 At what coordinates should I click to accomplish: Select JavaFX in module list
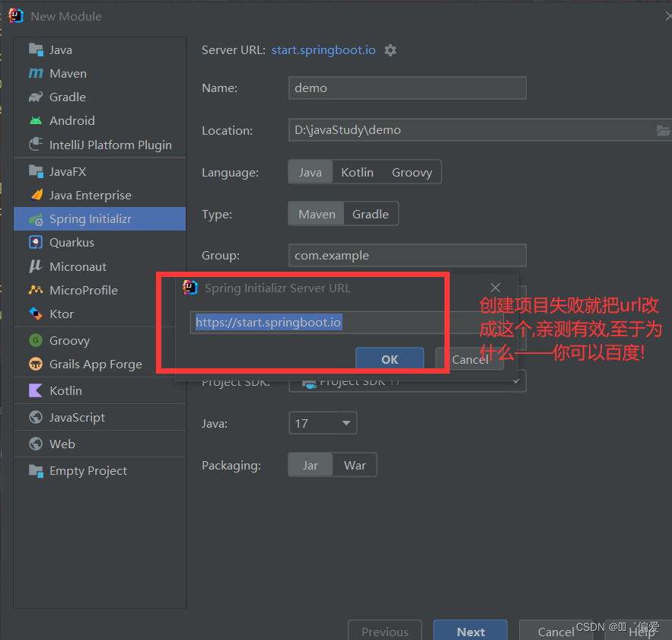click(100, 171)
